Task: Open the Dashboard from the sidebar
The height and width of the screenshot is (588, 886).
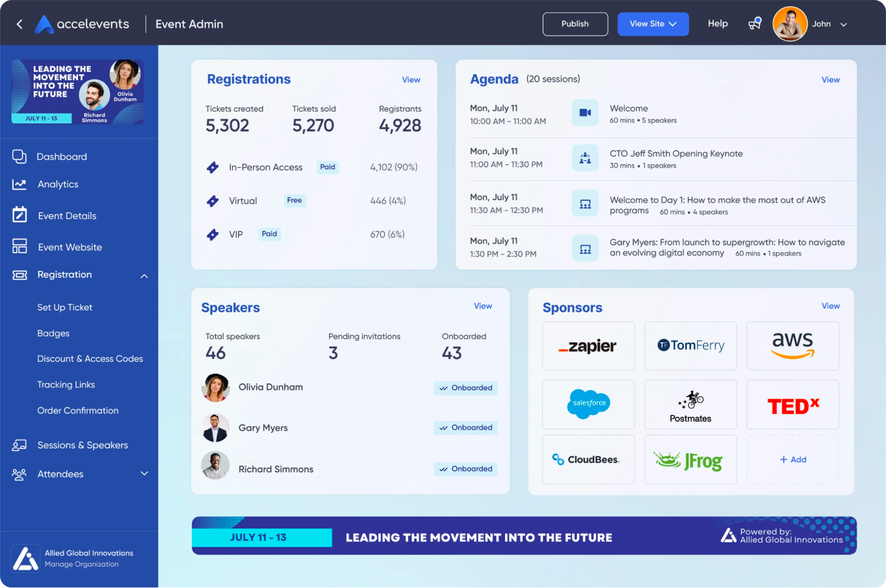Action: coord(62,156)
